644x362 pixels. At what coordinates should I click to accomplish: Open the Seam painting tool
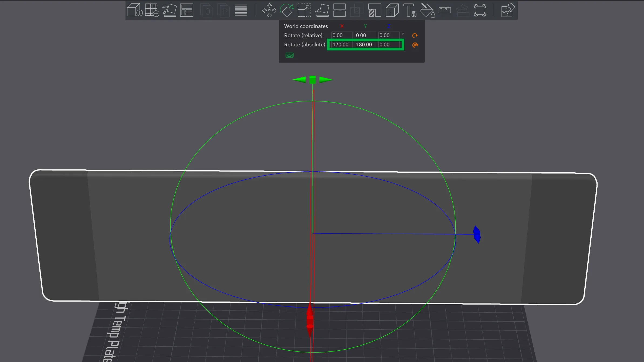pyautogui.click(x=392, y=10)
